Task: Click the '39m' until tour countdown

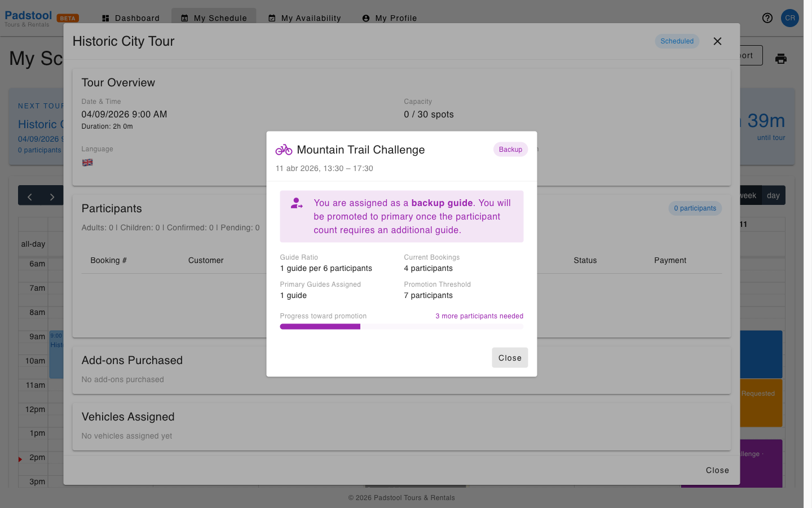Action: (766, 121)
